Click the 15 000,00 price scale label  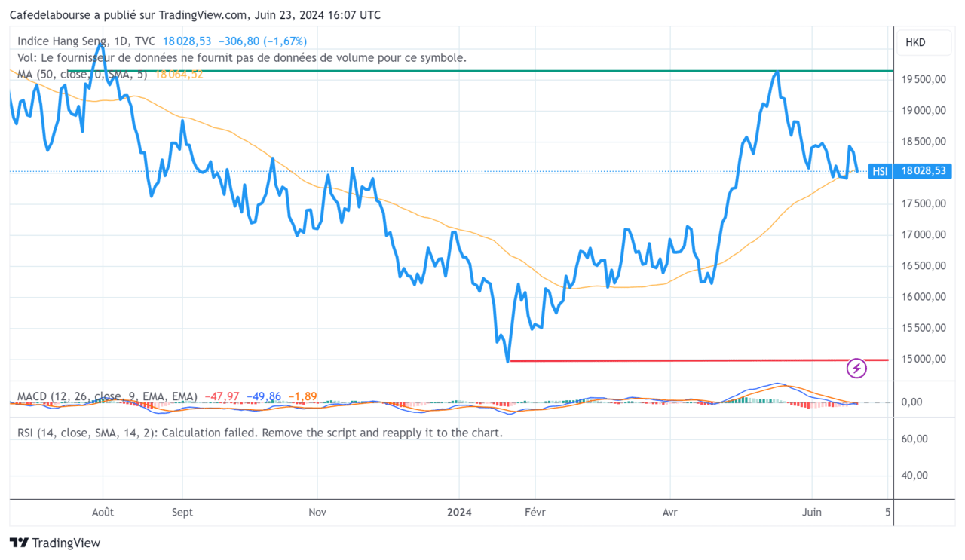tap(923, 359)
